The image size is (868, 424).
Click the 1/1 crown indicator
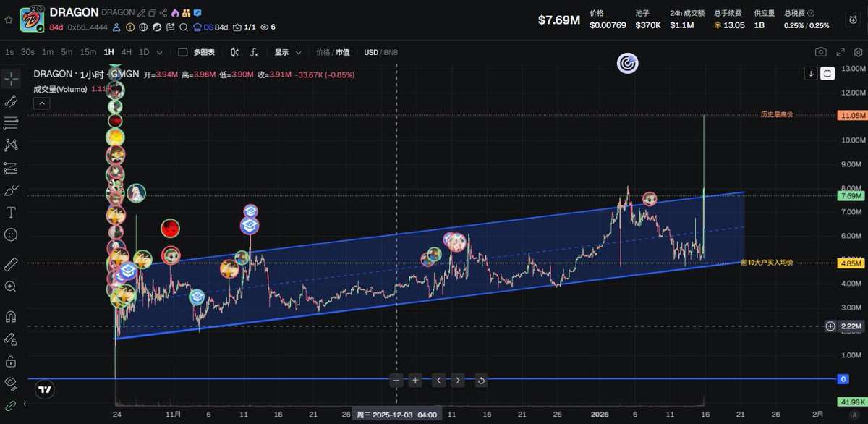point(244,27)
